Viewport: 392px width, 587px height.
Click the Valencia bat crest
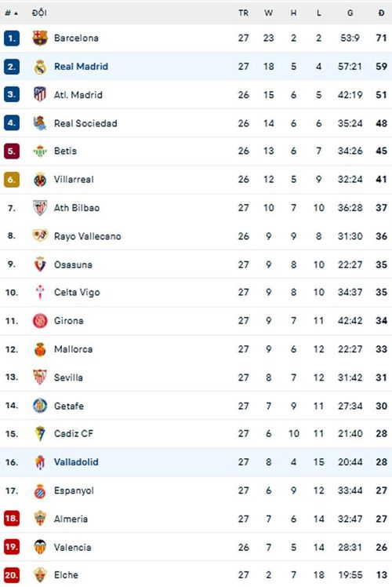coord(40,547)
